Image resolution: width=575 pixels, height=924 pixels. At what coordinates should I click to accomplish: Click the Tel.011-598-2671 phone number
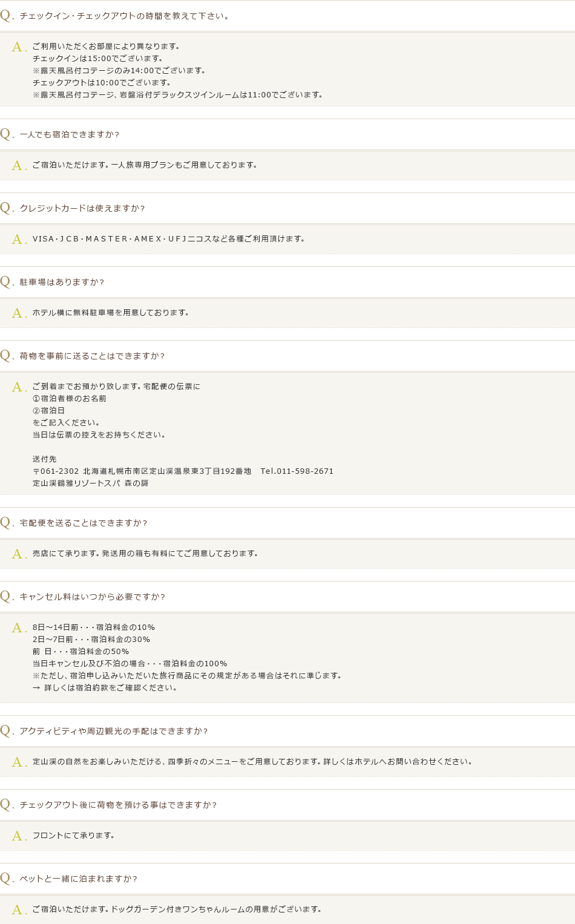(x=297, y=471)
